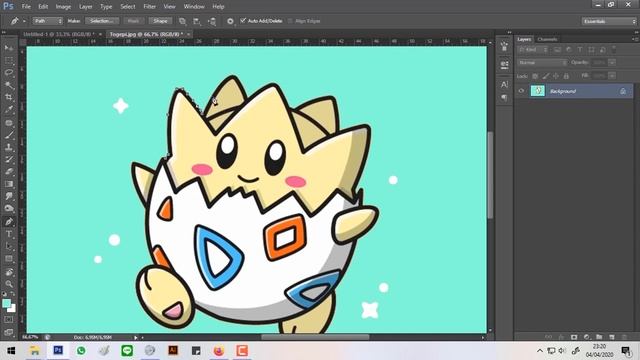Select the Move tool

(9, 48)
